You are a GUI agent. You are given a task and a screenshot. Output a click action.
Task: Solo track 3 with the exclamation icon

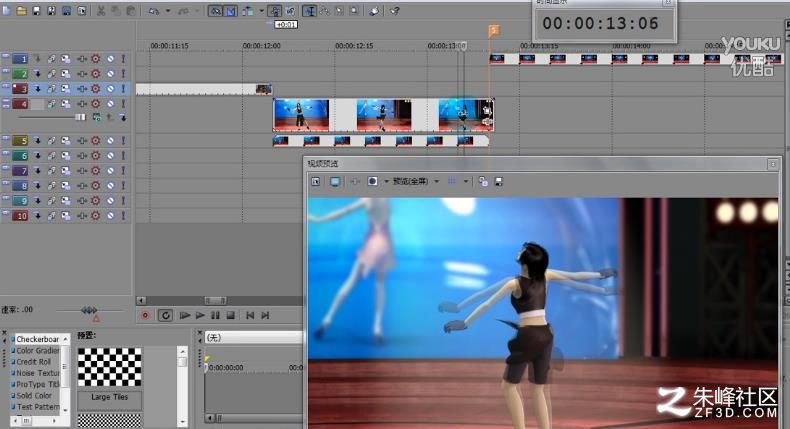(123, 89)
